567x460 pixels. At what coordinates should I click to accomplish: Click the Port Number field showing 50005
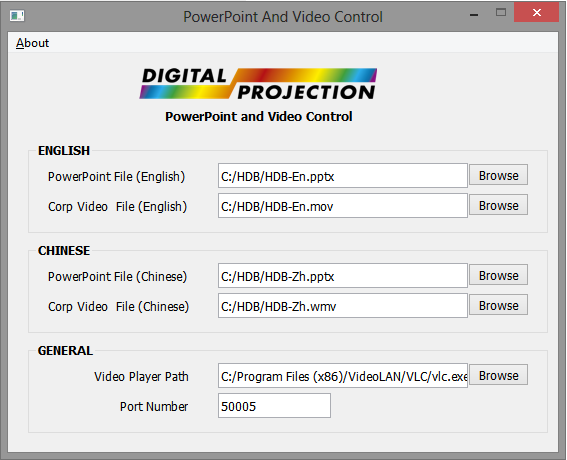pos(274,406)
